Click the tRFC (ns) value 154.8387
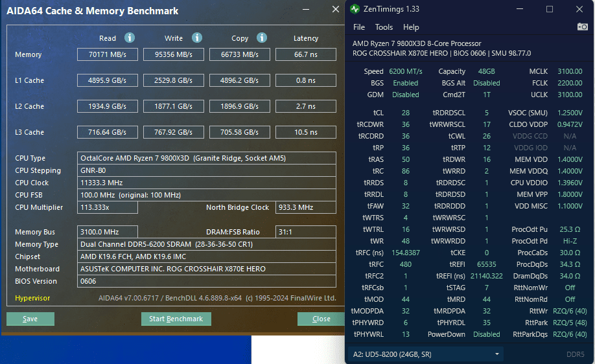Screen dimensions: 595x364 click(406, 253)
